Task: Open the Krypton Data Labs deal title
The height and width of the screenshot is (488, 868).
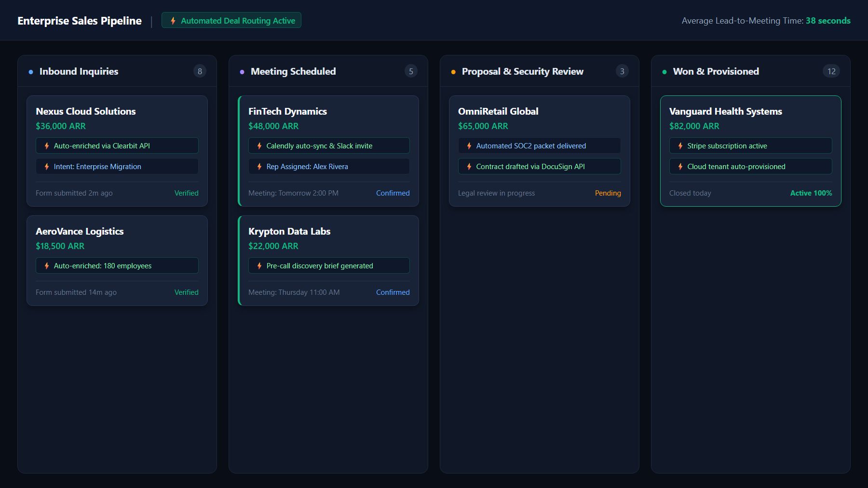Action: pos(289,231)
